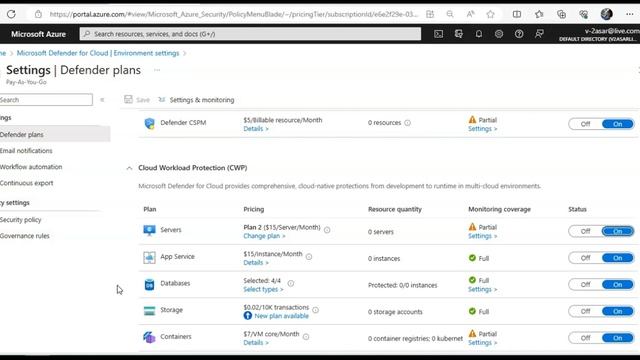Click the Servers plan icon

pos(149,230)
